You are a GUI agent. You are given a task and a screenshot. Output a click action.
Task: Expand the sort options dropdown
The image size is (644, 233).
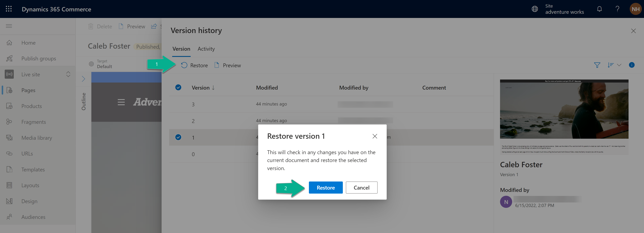tap(620, 65)
